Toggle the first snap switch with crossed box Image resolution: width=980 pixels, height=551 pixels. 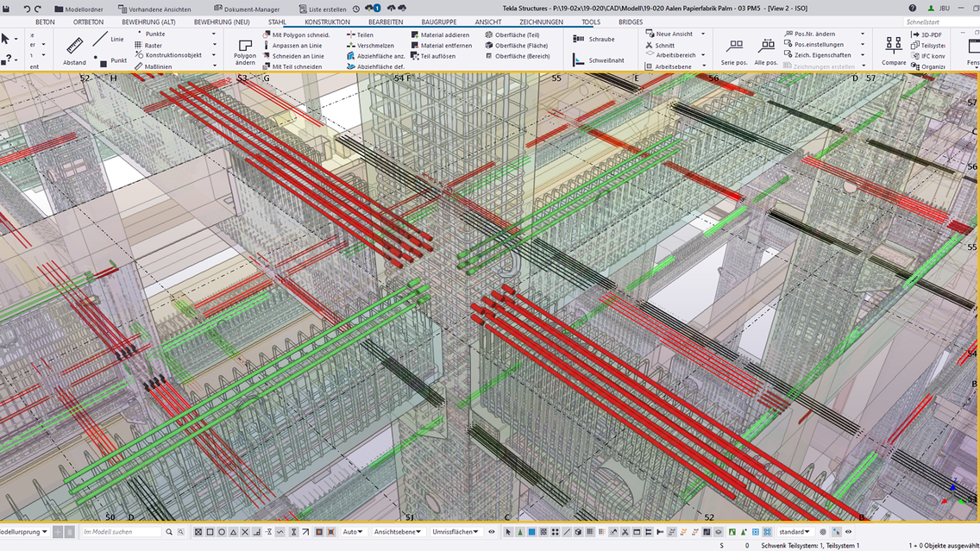click(198, 532)
